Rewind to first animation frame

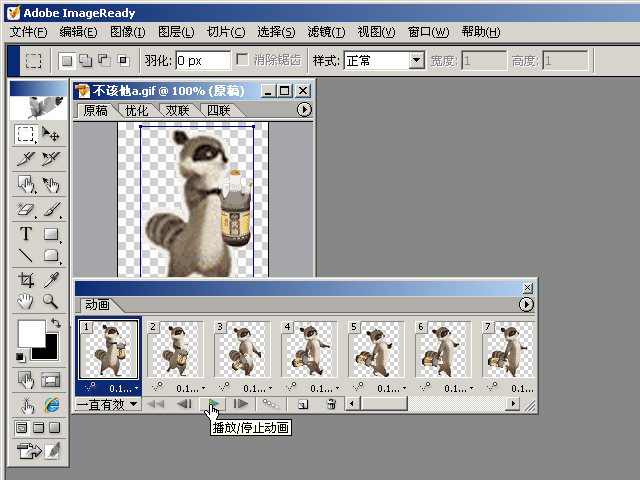coord(155,404)
